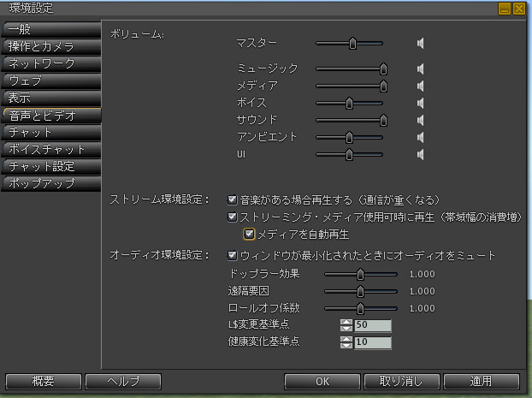Increase 健康変化基準点 with up arrow
Screen dimensions: 532x398
[346, 339]
